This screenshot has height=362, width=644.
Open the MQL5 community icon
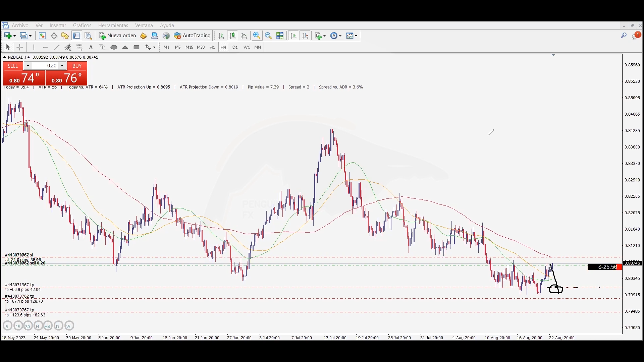coord(155,36)
